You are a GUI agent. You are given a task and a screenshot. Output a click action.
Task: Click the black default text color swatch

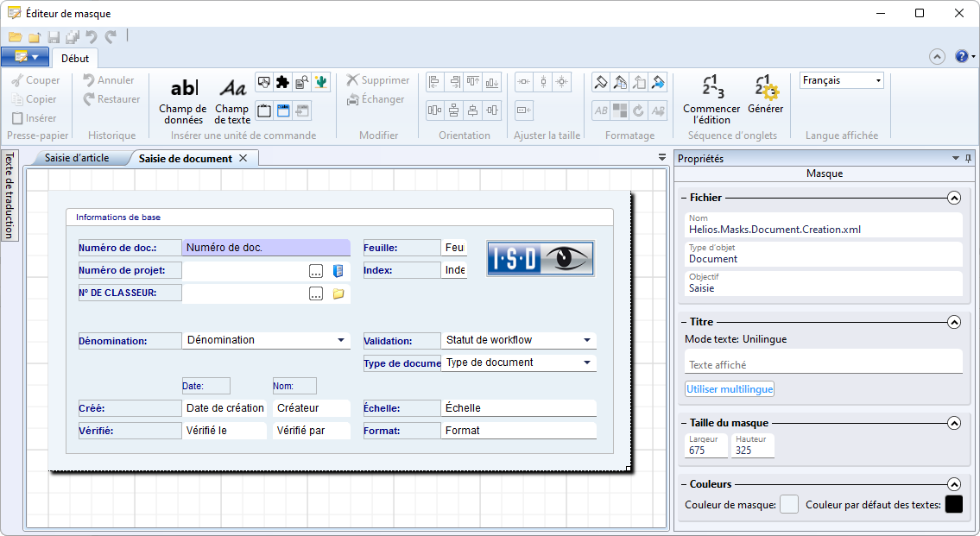953,505
